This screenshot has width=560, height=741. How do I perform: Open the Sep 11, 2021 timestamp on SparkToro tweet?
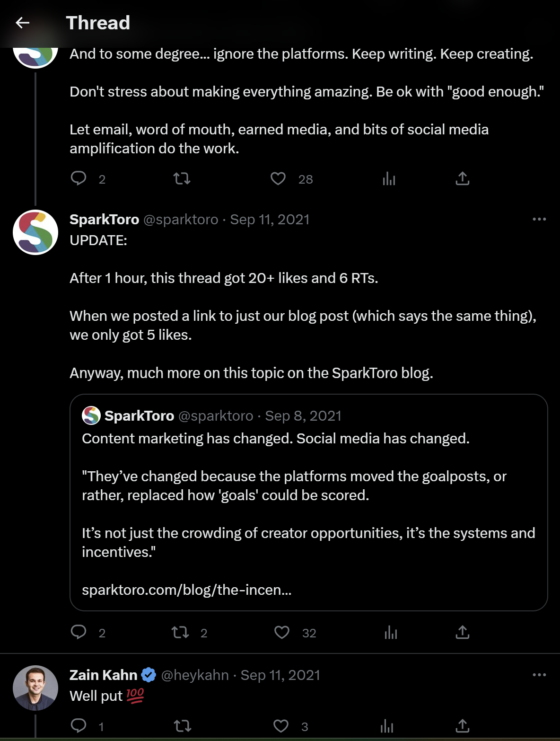(x=270, y=220)
